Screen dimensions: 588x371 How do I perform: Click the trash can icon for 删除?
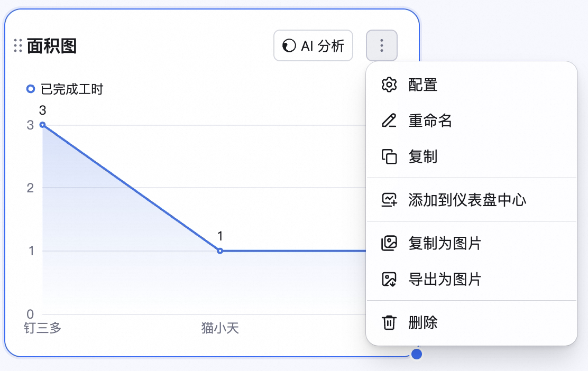pyautogui.click(x=389, y=322)
